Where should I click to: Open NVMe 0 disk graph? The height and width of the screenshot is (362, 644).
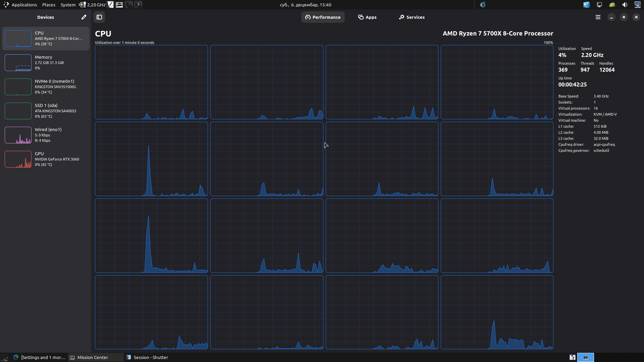click(46, 87)
